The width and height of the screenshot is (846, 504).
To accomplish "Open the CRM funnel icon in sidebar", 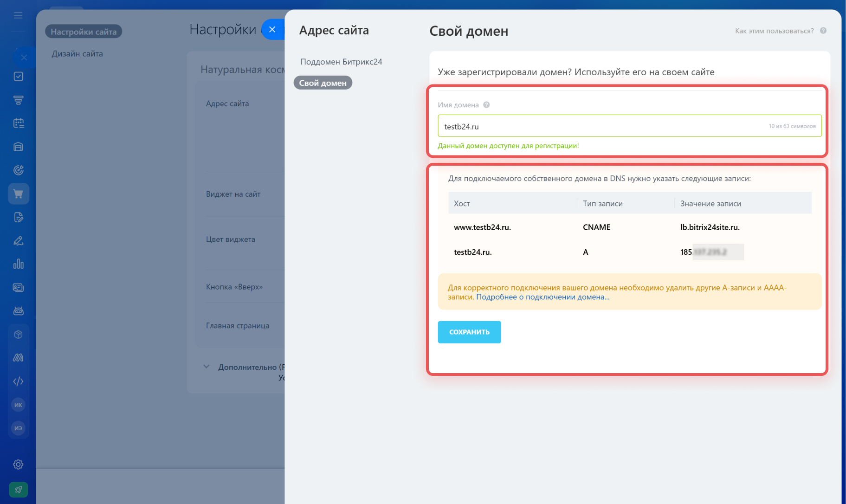I will tap(19, 100).
